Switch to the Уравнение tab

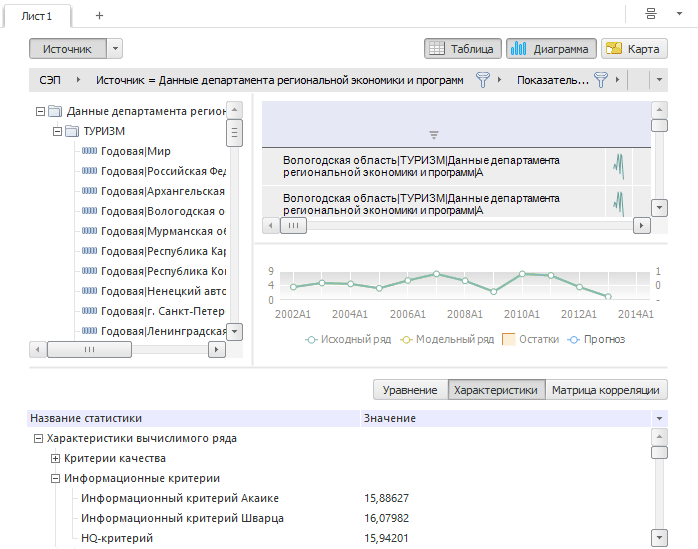point(410,390)
